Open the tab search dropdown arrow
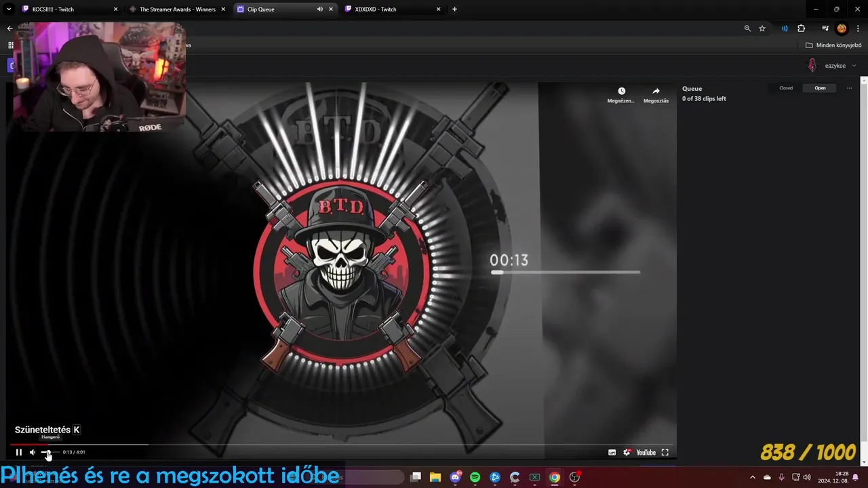The height and width of the screenshot is (488, 868). [x=9, y=9]
